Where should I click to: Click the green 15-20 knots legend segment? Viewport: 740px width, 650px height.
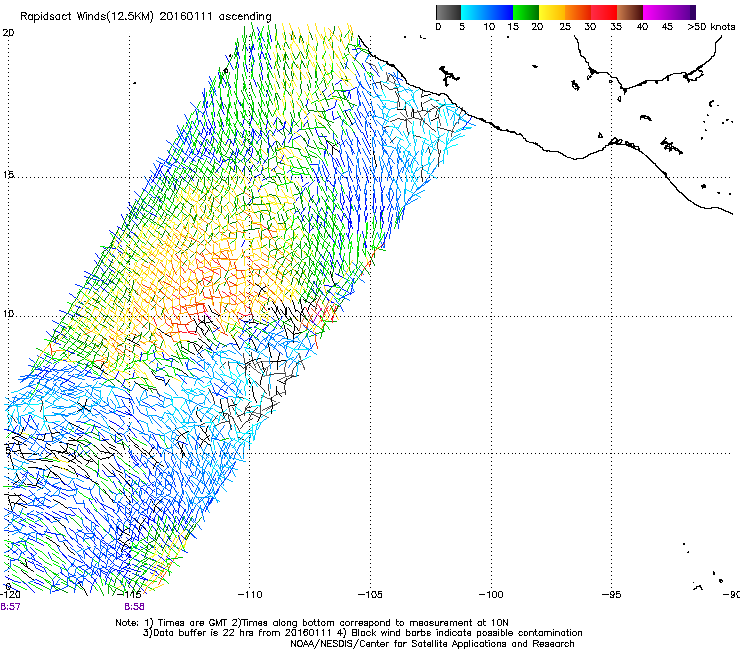[x=526, y=12]
